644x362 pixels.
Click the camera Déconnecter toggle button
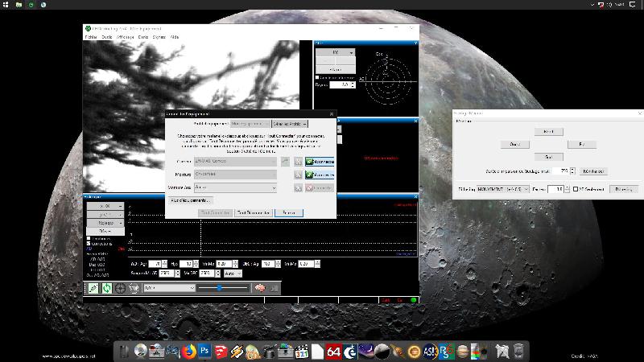coord(320,162)
